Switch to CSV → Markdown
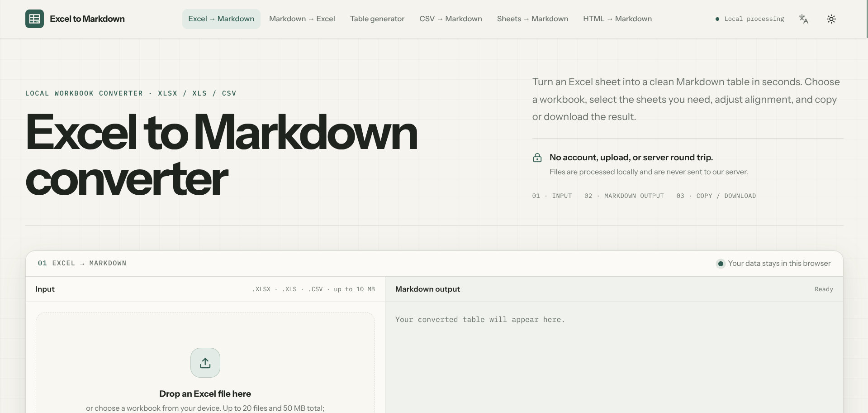Screen dimensions: 868x413 click(451, 19)
